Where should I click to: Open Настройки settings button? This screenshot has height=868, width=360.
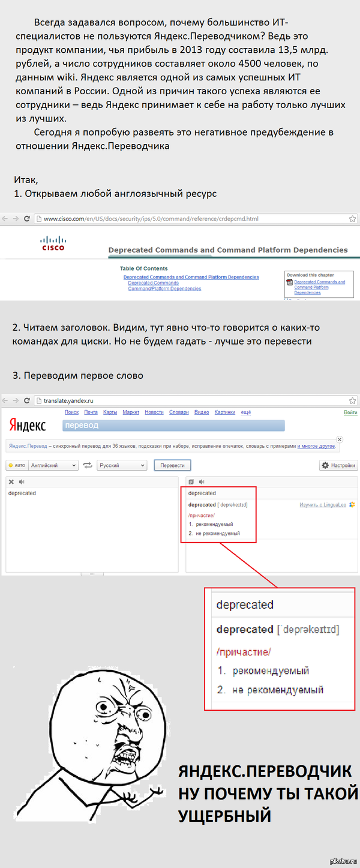click(338, 465)
